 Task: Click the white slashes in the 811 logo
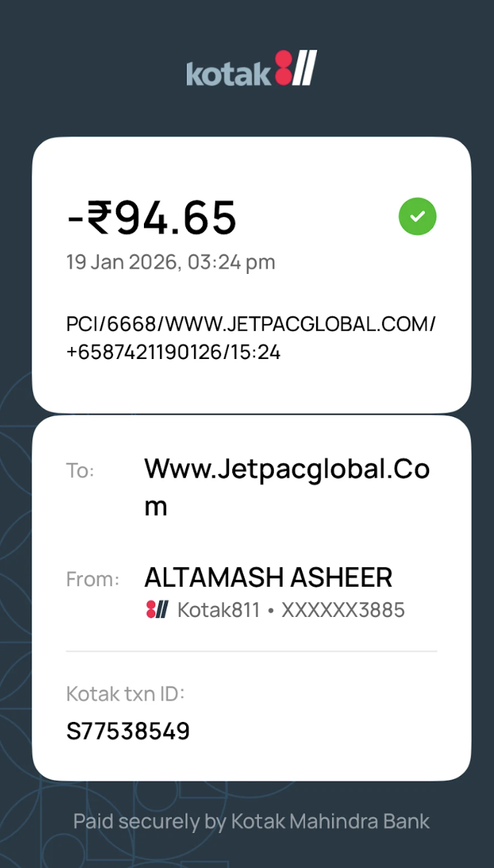(x=305, y=68)
